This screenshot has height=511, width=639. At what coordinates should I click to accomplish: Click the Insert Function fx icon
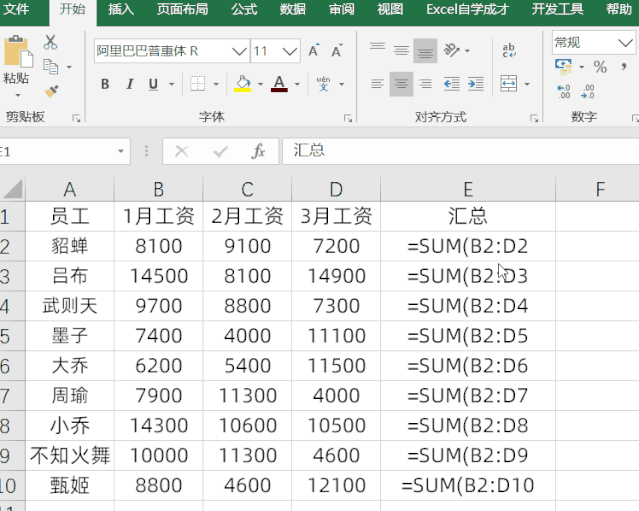pyautogui.click(x=258, y=151)
